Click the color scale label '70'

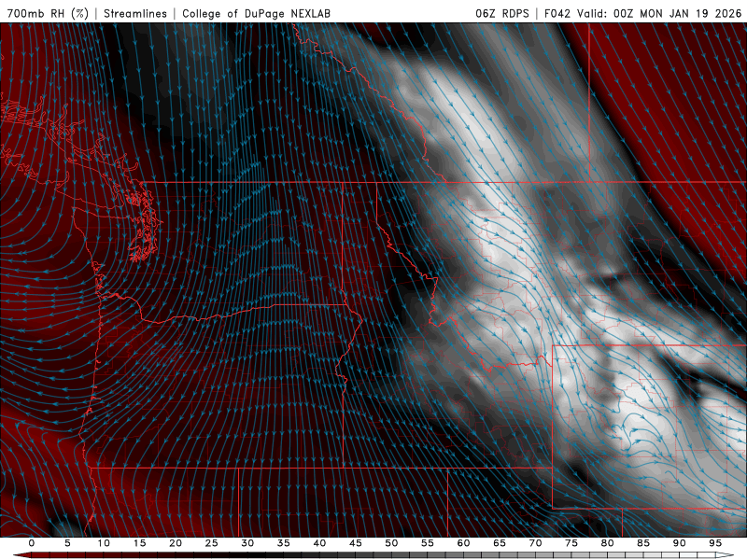click(x=535, y=543)
